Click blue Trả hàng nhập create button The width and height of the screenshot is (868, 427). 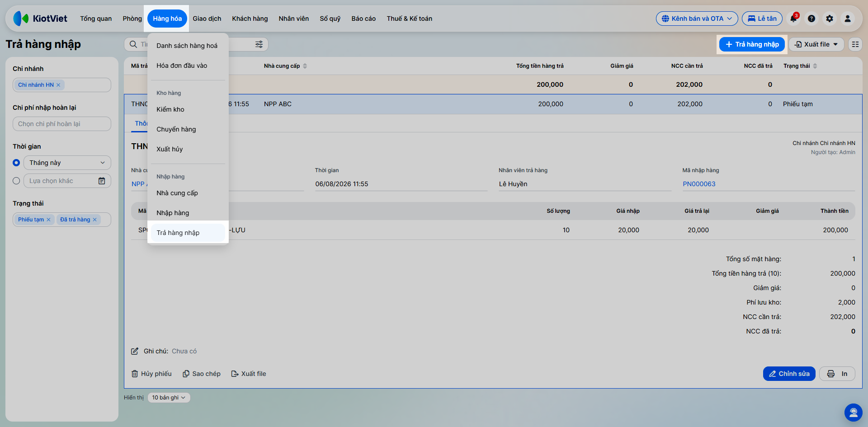click(752, 44)
